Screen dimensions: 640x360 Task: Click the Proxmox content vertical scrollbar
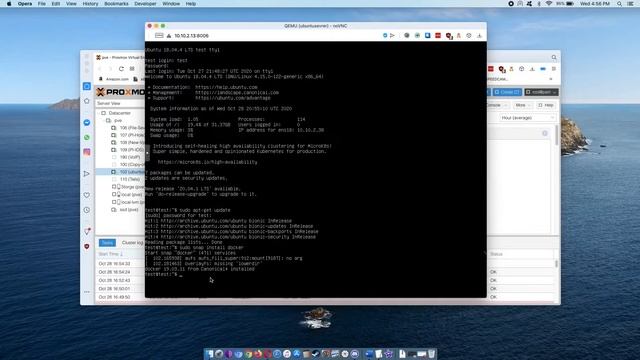pos(557,136)
